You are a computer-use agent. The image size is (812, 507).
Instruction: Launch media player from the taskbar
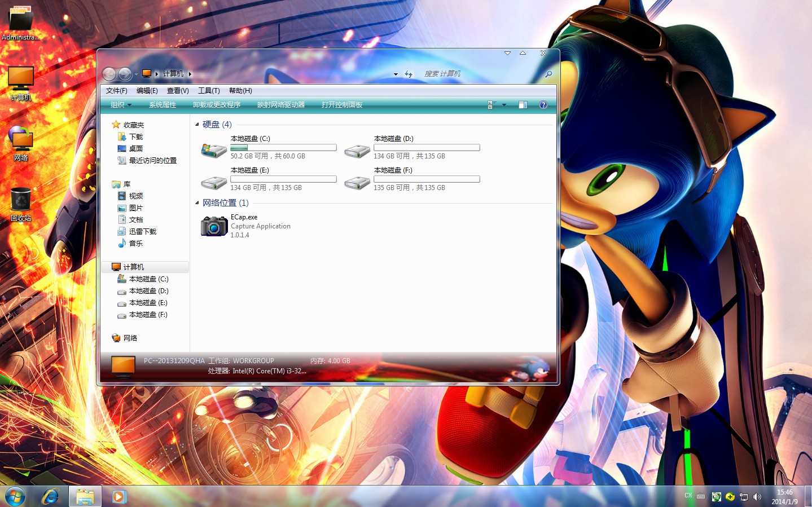118,496
